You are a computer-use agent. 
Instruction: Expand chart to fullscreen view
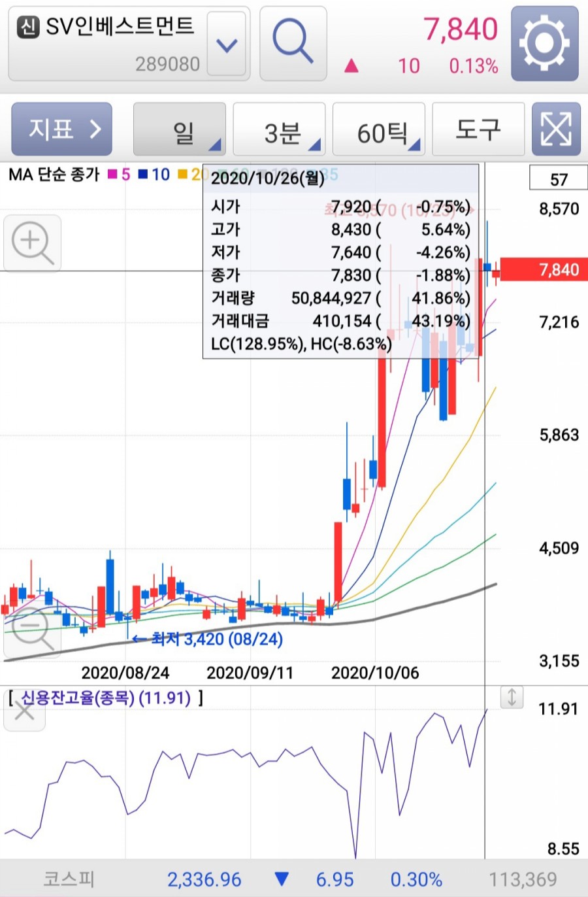556,129
